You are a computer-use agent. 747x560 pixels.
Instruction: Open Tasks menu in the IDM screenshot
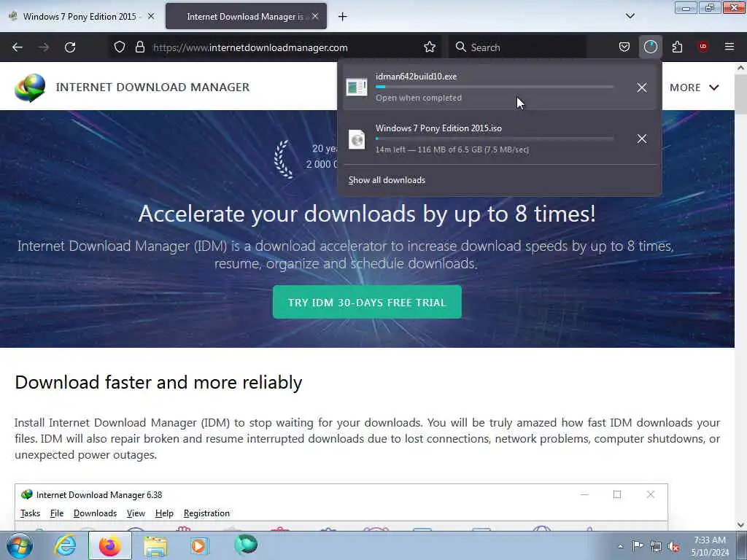(x=30, y=513)
